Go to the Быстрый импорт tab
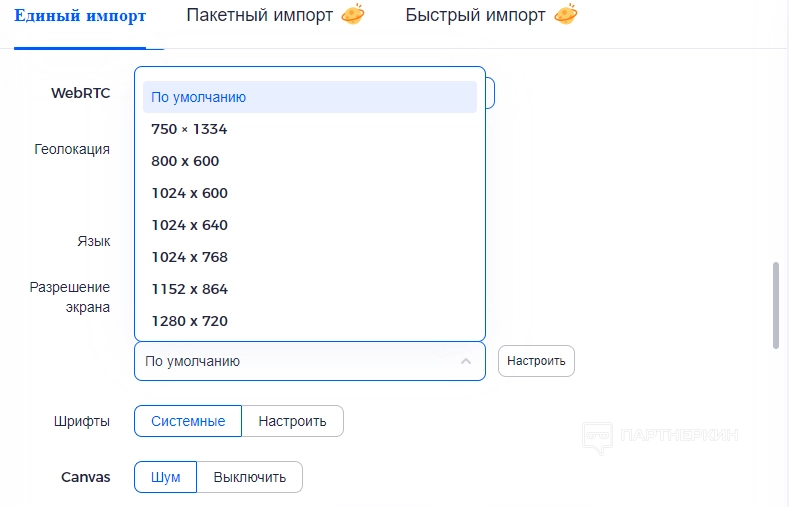This screenshot has height=507, width=789. click(475, 16)
